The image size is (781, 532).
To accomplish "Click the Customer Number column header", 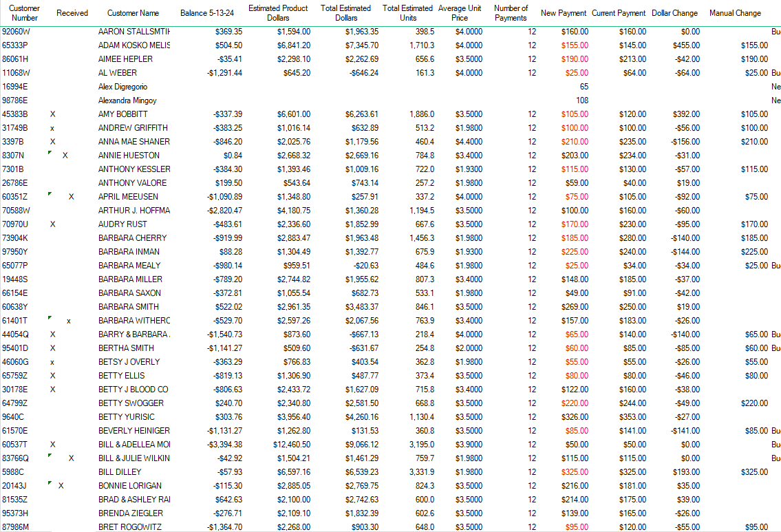I will tap(24, 13).
